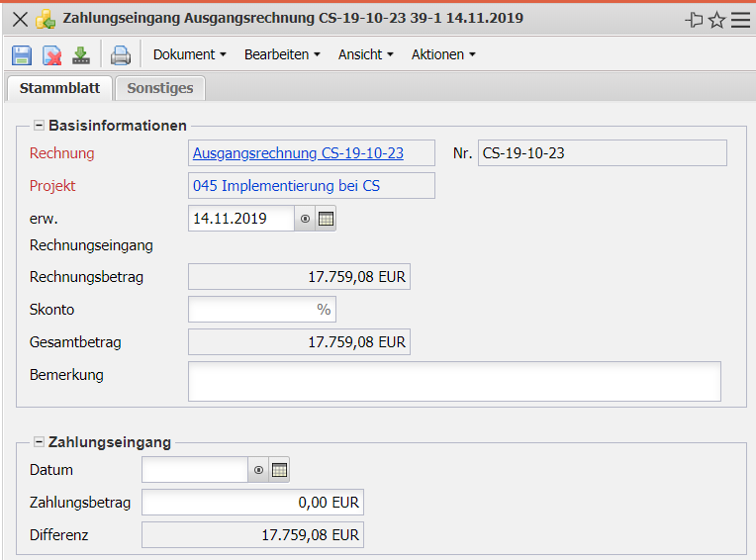Screen dimensions: 756x560
Task: Open calendar picker for Zahlungseingang Datum
Action: point(279,470)
